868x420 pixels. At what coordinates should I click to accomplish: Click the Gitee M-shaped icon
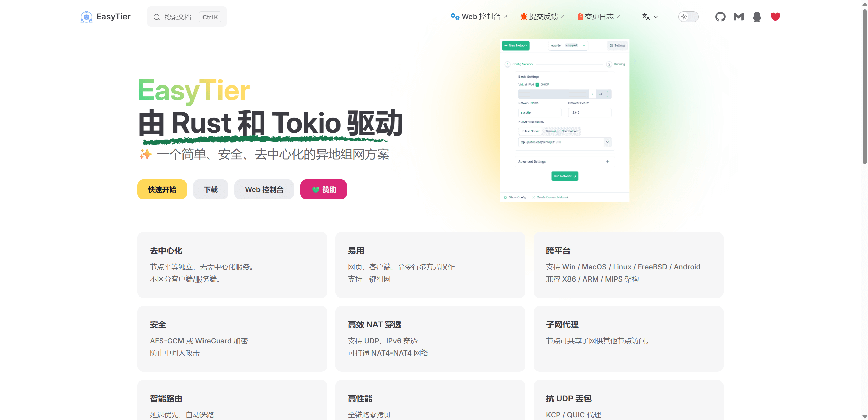pos(738,17)
